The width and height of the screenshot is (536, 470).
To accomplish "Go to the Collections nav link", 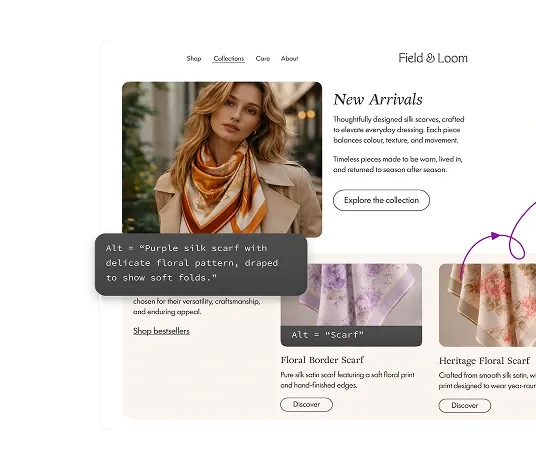I will tap(229, 58).
